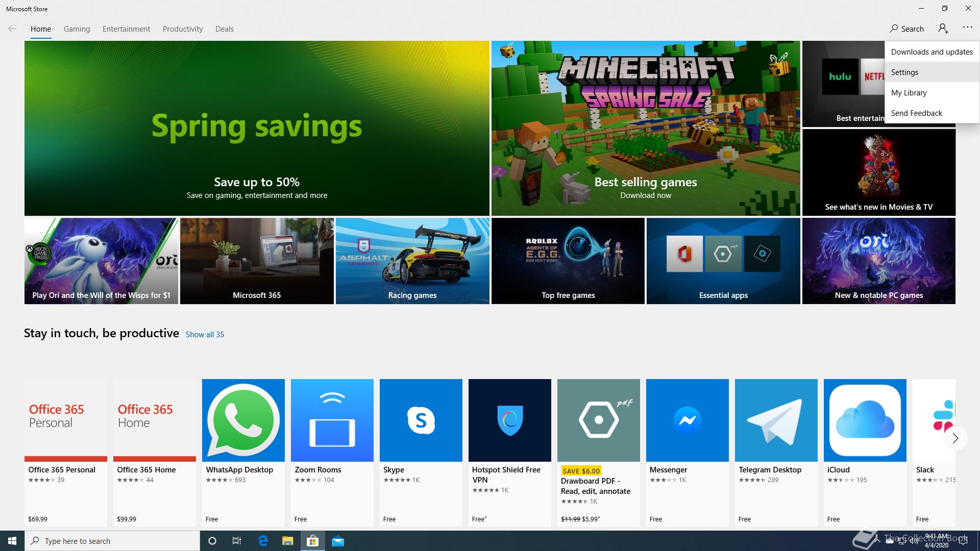The height and width of the screenshot is (551, 980).
Task: Open the Telegram Desktop app tile
Action: tap(776, 452)
